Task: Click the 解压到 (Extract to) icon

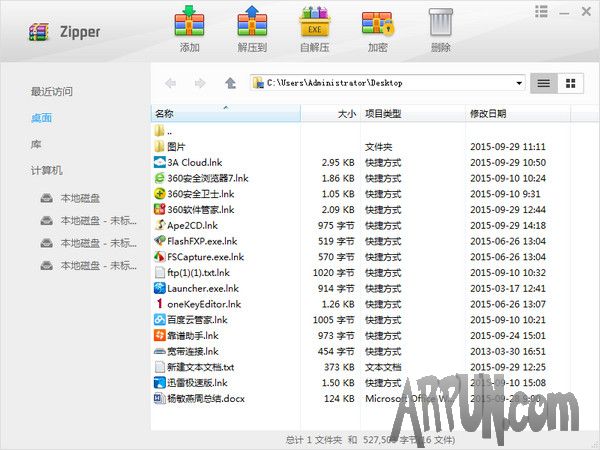Action: [252, 21]
